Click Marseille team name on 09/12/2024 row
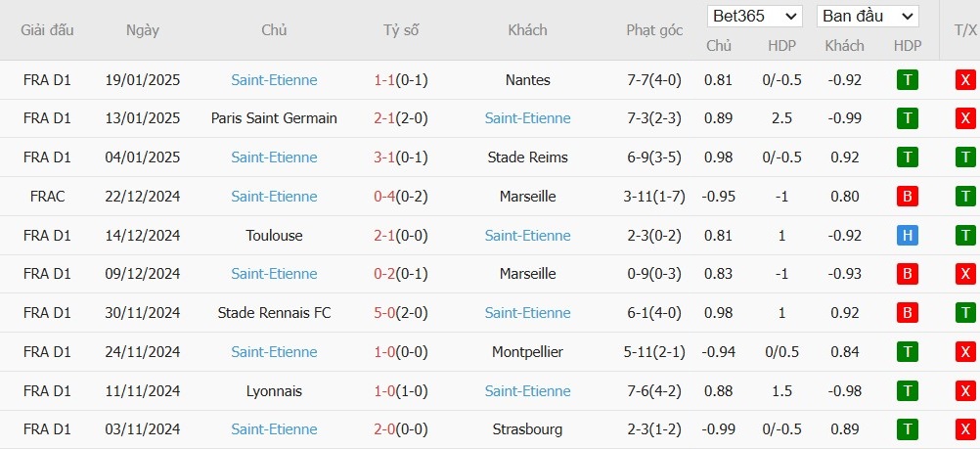The height and width of the screenshot is (449, 980). coord(527,274)
